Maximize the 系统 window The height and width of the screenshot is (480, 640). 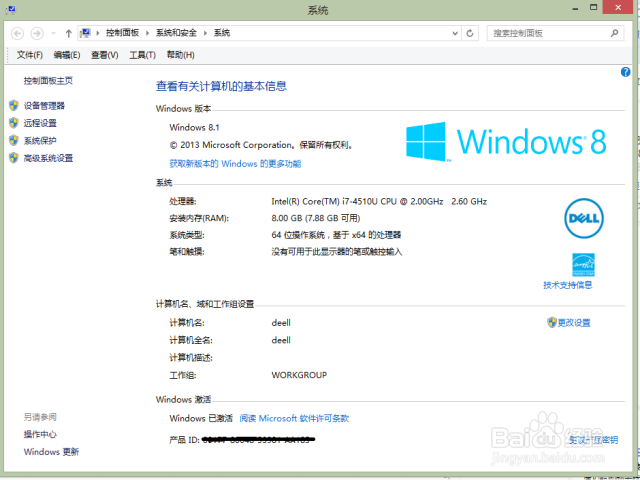[x=594, y=7]
